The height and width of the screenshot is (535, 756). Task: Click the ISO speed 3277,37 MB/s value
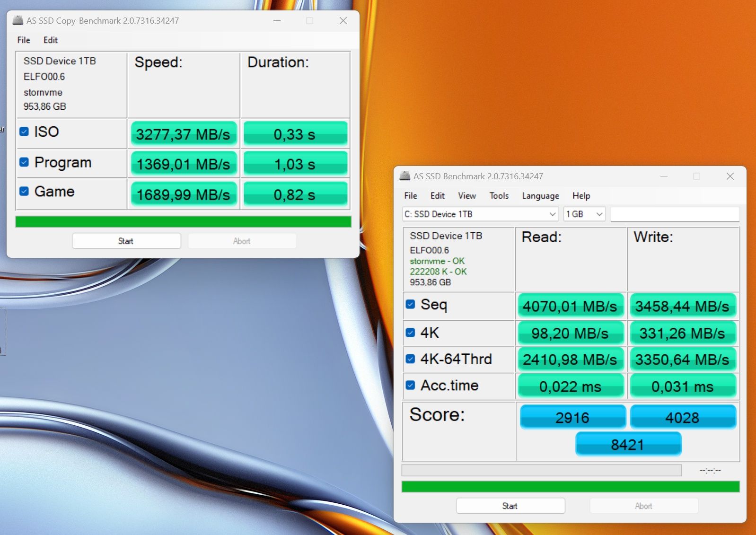[x=184, y=134]
